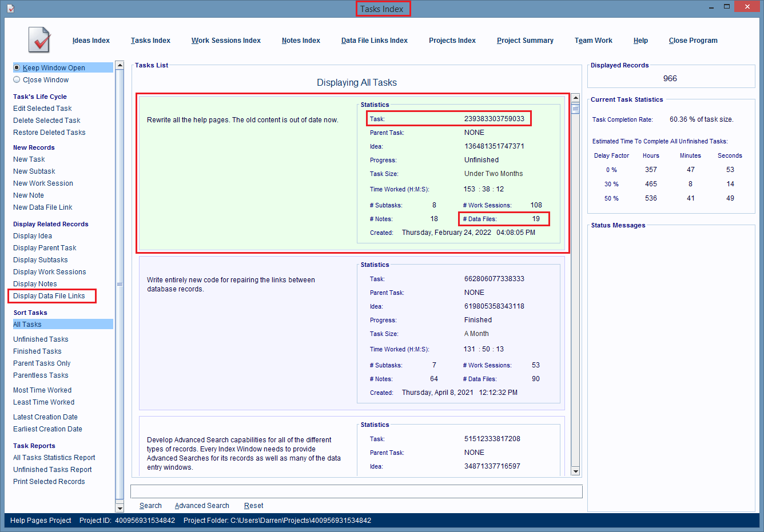The height and width of the screenshot is (532, 764).
Task: Open the Ideas Index menu
Action: (91, 41)
